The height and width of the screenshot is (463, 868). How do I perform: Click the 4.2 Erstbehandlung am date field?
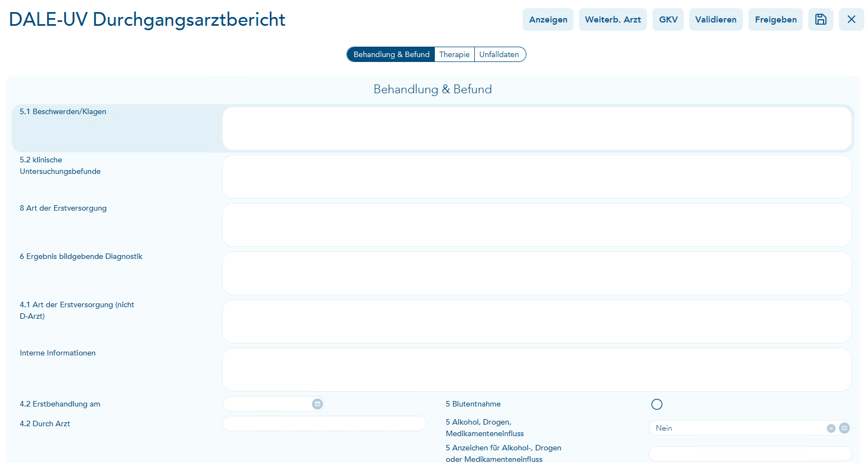(x=273, y=404)
